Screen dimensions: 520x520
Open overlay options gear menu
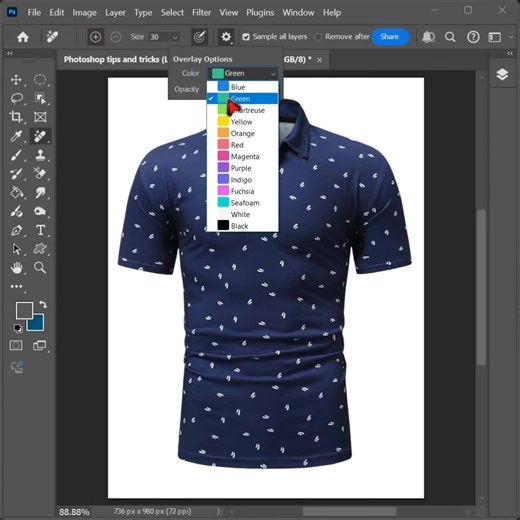pos(226,37)
